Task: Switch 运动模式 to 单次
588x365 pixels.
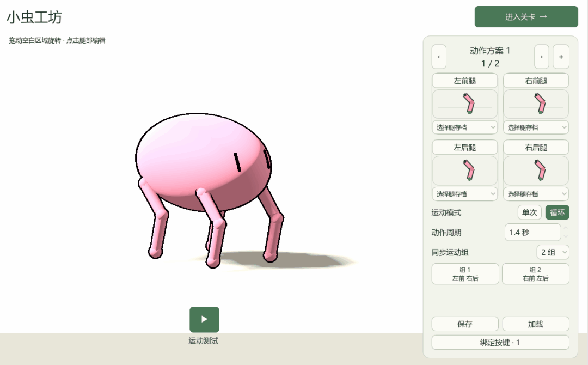Action: tap(530, 212)
